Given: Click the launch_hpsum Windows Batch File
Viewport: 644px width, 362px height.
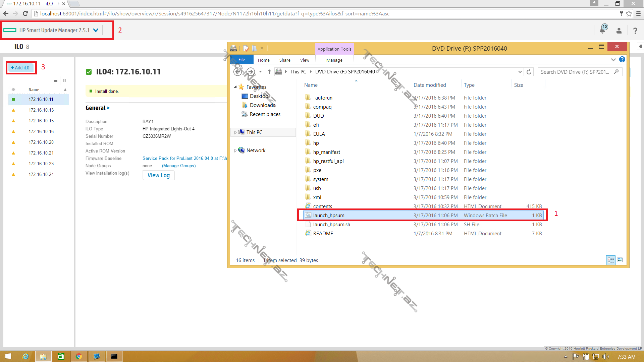Looking at the screenshot, I should coord(329,215).
